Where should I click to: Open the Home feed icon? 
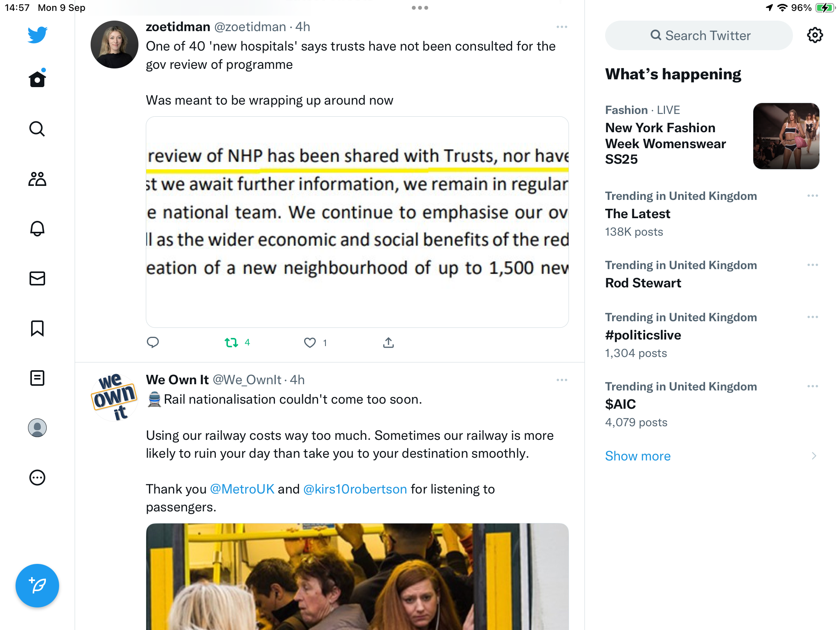(37, 79)
